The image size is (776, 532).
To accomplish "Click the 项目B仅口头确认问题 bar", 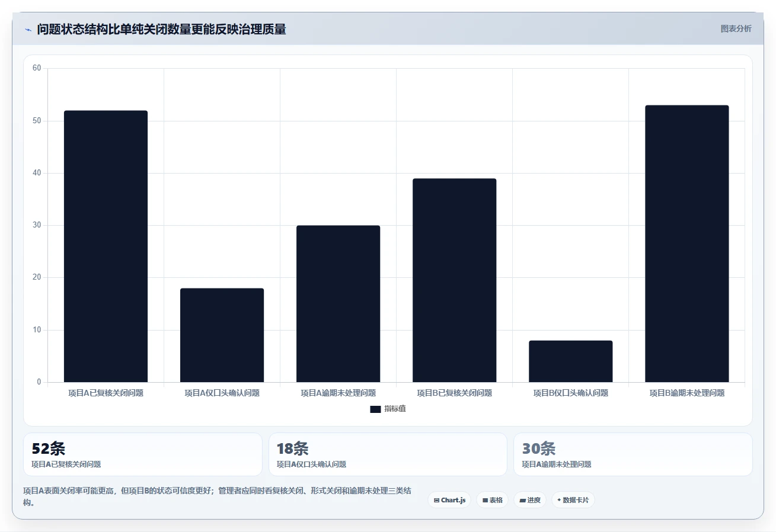I will tap(570, 361).
